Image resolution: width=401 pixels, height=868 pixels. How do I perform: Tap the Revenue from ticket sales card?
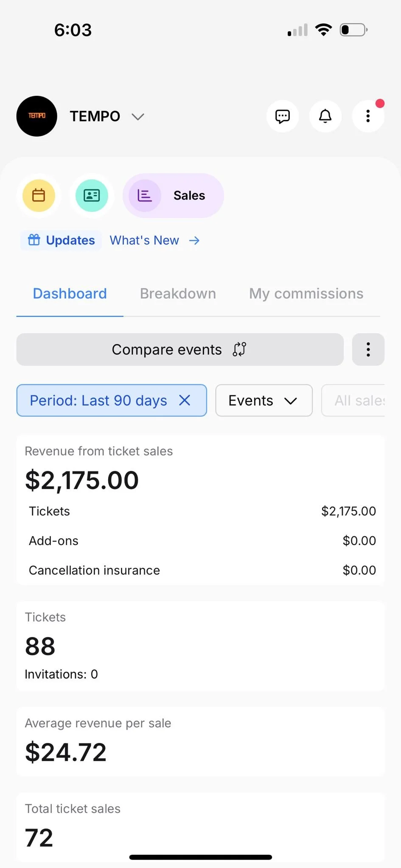pos(200,479)
